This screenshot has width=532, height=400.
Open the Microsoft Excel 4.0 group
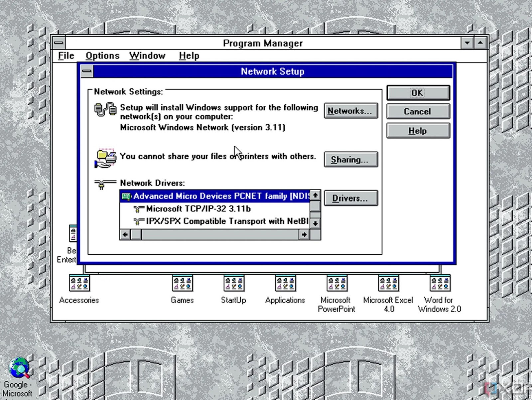click(388, 283)
